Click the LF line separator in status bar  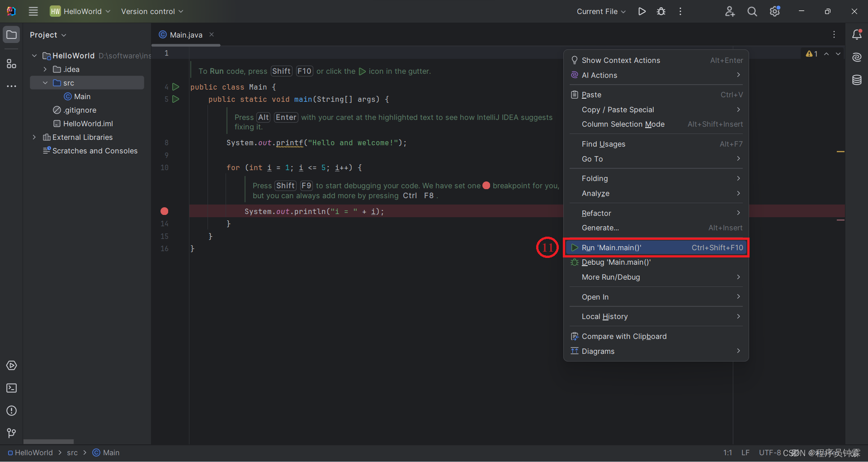[745, 452]
